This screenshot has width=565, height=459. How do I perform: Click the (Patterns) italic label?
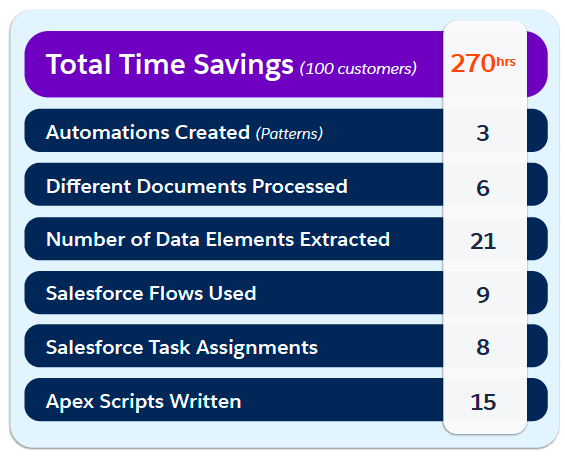(289, 134)
